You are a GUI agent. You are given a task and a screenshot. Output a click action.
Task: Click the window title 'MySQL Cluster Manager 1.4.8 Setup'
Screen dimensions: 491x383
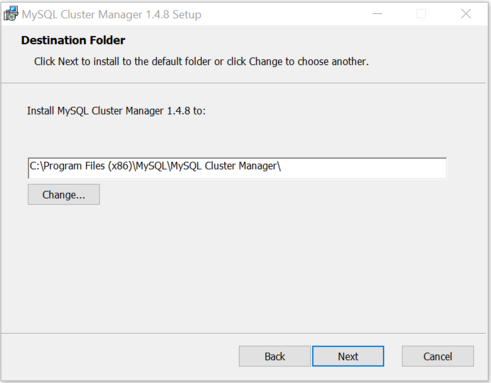point(111,14)
